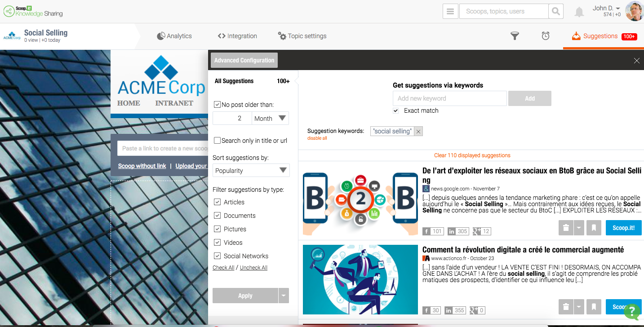Select the Suggestions tab
Screen dimensions: 644x327
(604, 36)
